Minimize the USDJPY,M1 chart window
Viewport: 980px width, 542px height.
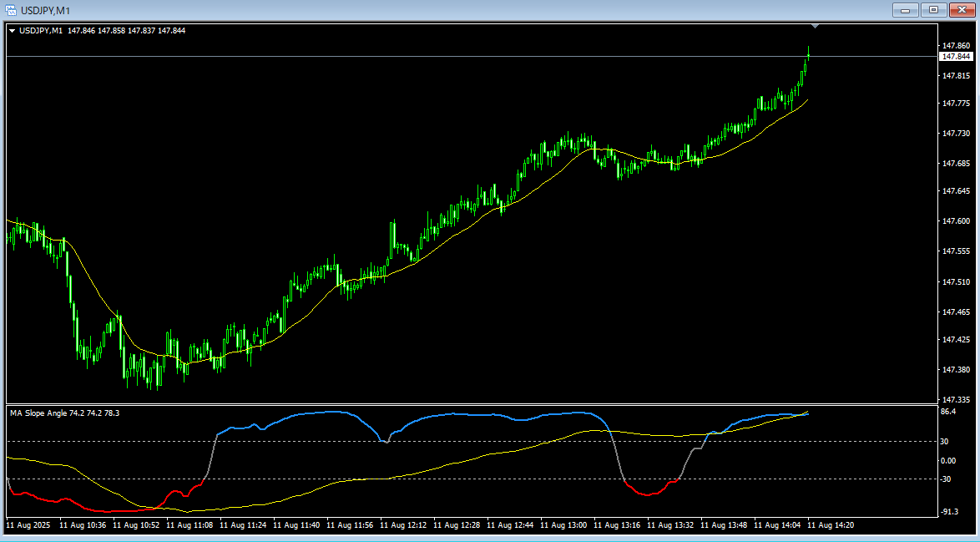(x=906, y=9)
